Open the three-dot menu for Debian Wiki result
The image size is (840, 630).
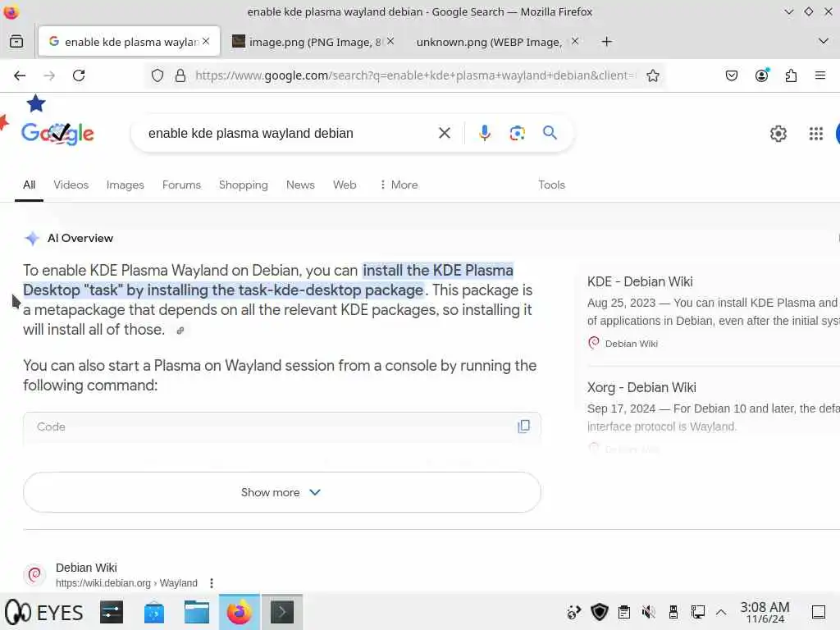point(212,583)
